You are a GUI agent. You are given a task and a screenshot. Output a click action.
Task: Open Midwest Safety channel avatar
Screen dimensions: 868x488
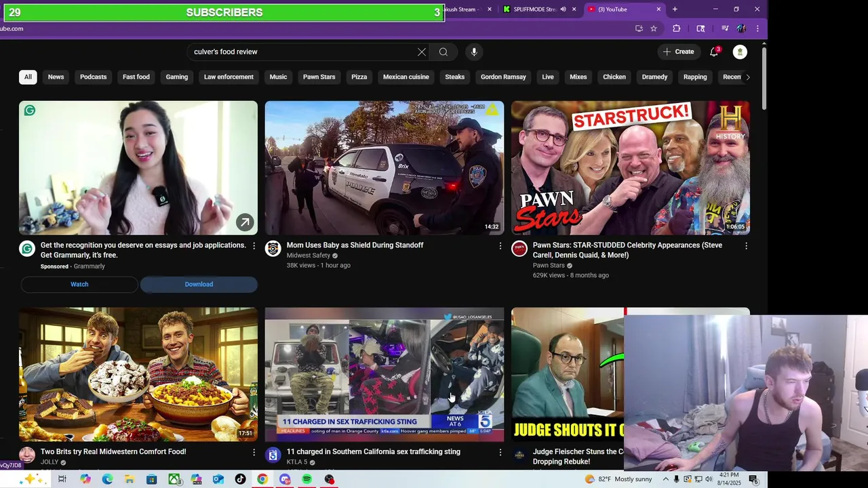coord(273,249)
